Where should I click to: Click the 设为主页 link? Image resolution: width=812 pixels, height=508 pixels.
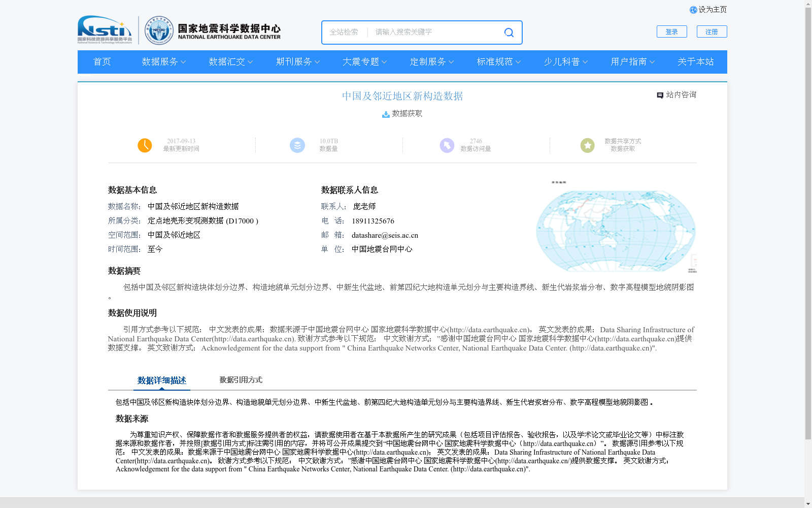(713, 10)
